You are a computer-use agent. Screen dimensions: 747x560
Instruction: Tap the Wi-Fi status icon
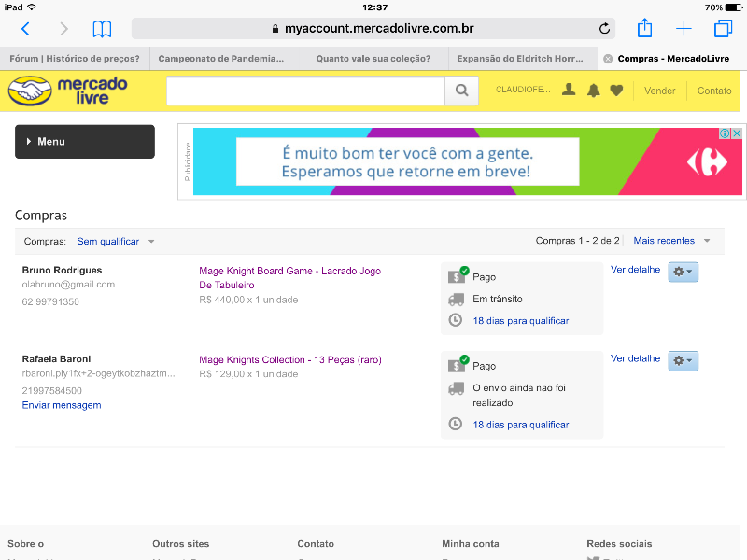[x=32, y=7]
